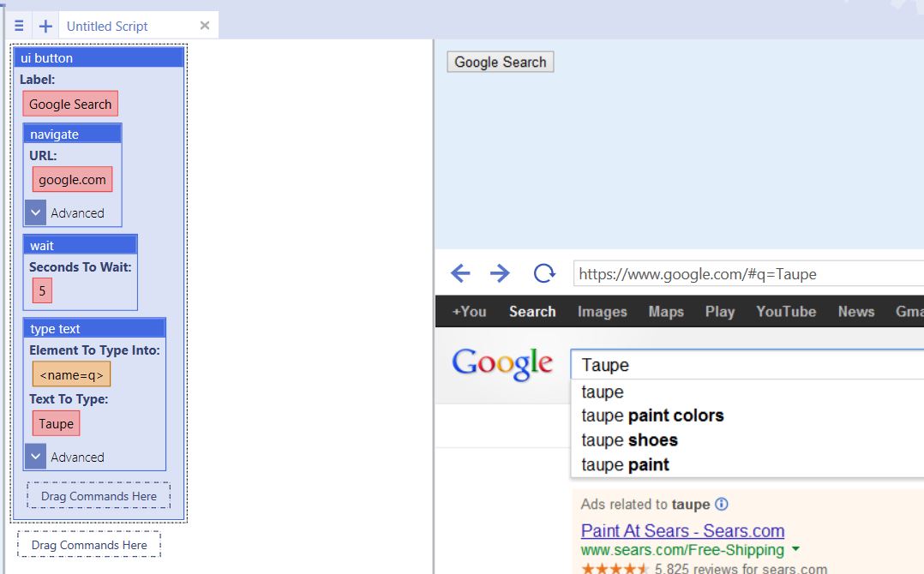Image resolution: width=924 pixels, height=574 pixels.
Task: Open the hamburger menu beside the script tab
Action: coord(19,26)
